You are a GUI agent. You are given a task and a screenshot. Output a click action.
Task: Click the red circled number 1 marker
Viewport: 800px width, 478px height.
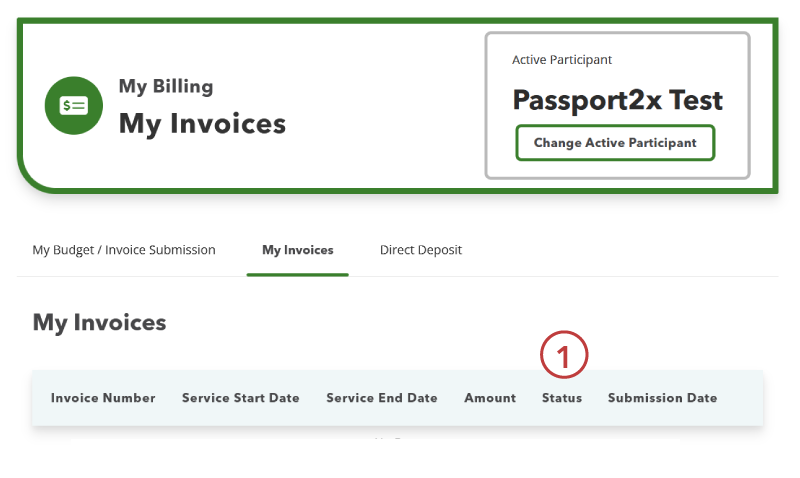tap(564, 356)
